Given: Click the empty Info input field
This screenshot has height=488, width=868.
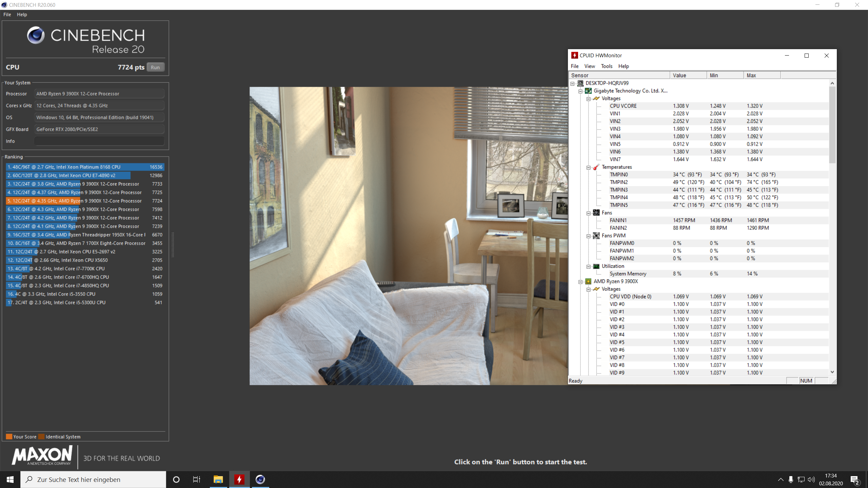Looking at the screenshot, I should (99, 141).
